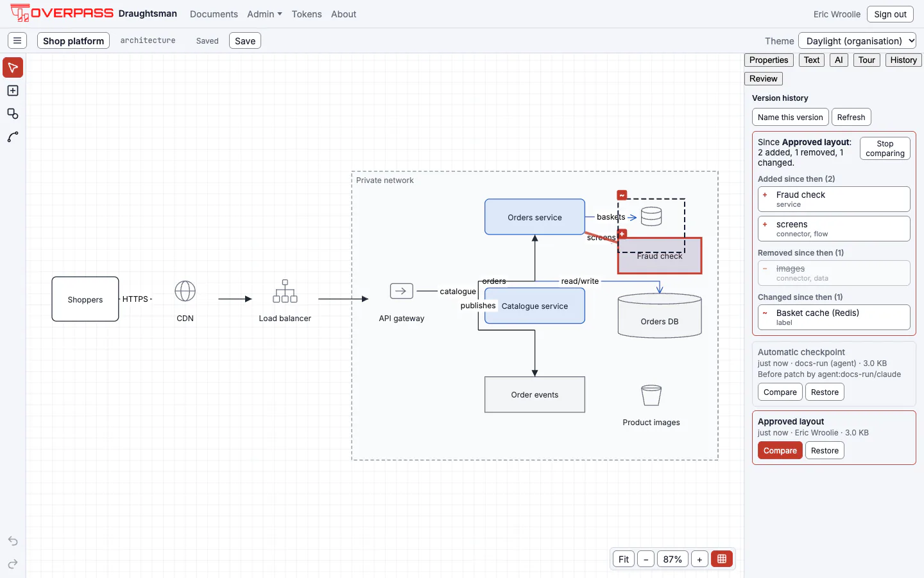This screenshot has width=924, height=578.
Task: Select the pointer selection tool
Action: [x=13, y=67]
